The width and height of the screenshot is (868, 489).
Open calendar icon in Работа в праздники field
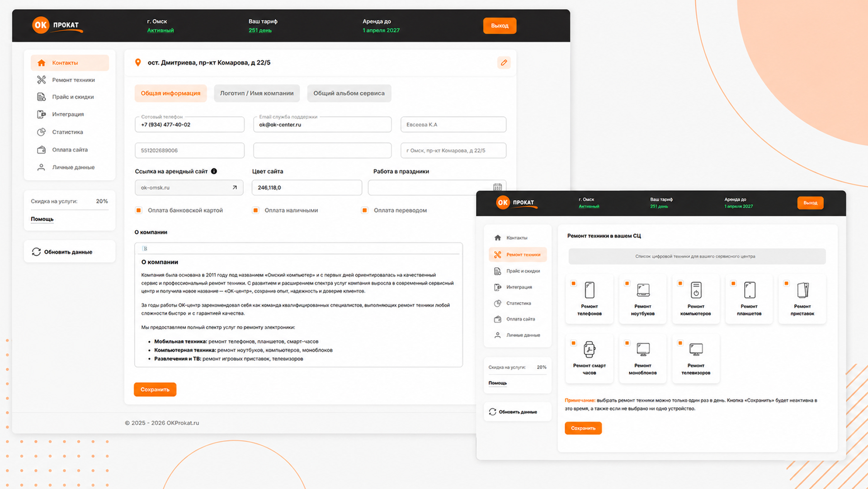click(497, 187)
